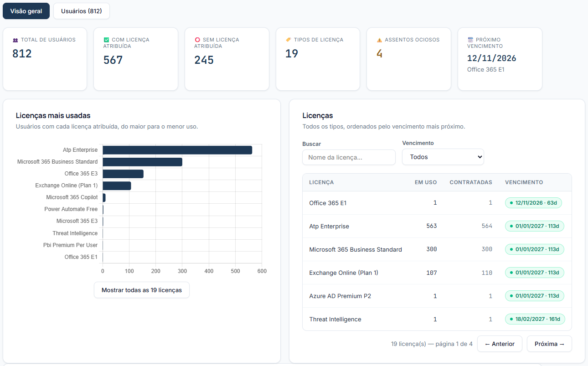Focus the Buscar license name search field
This screenshot has height=366, width=588.
349,157
